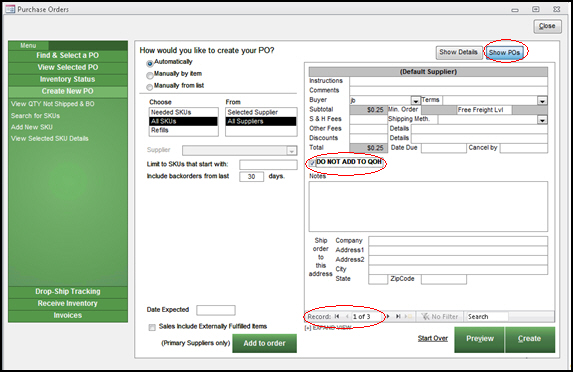Viewport: 573px width, 372px height.
Task: Open the Terms dropdown
Action: (x=543, y=100)
